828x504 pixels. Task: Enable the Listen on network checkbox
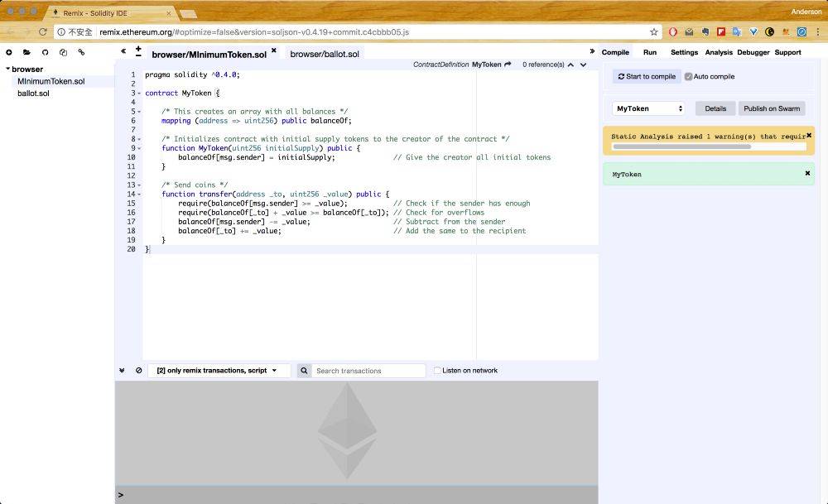tap(437, 371)
